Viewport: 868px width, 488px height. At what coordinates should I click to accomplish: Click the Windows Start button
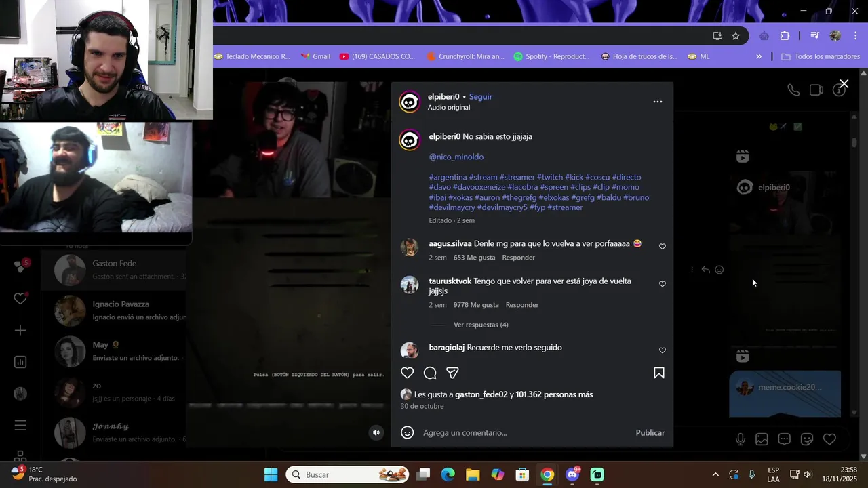click(x=271, y=474)
